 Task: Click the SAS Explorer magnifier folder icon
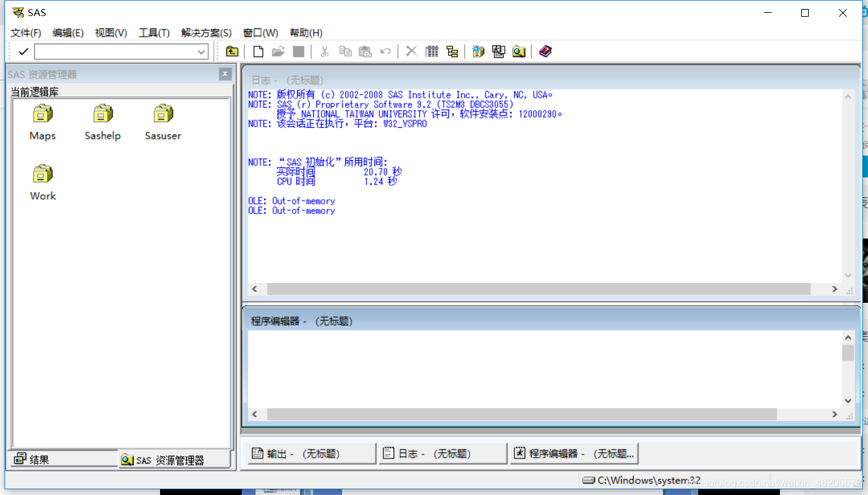click(519, 51)
